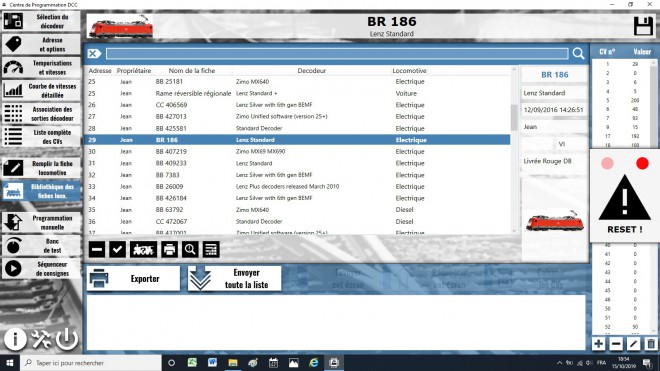Image resolution: width=660 pixels, height=371 pixels.
Task: Delete a CV with the trash icon
Action: click(x=651, y=344)
